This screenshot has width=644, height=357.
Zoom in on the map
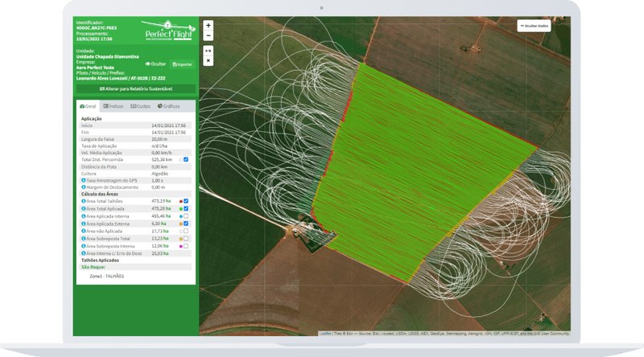point(208,25)
